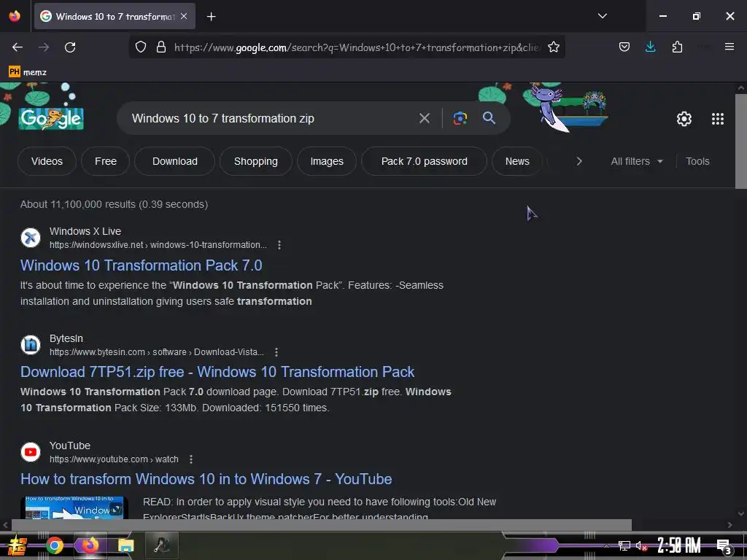
Task: Click the horizontal scrollbar thumb
Action: click(322, 525)
